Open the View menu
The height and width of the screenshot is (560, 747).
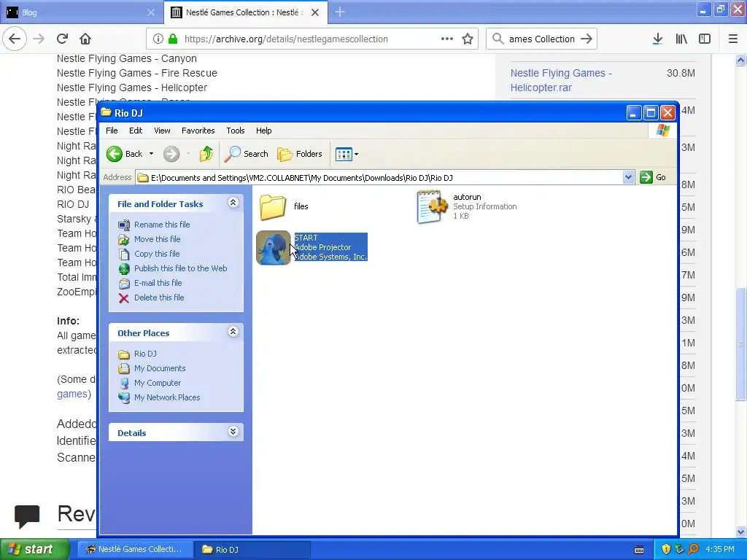(162, 131)
